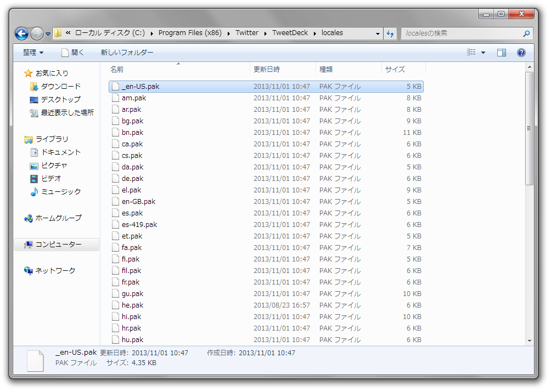Select the en-GB.pak file
551x392 pixels.
[x=266, y=202]
